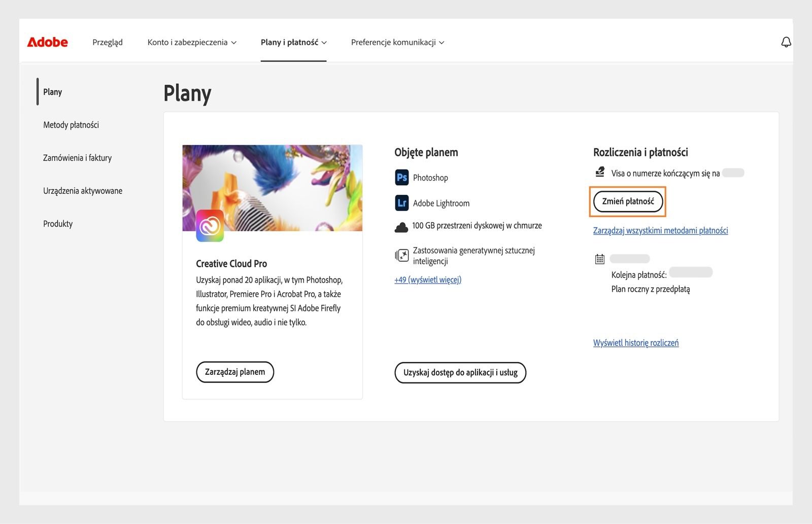This screenshot has width=812, height=524.
Task: Click the Lightroom Lr icon
Action: click(x=401, y=203)
